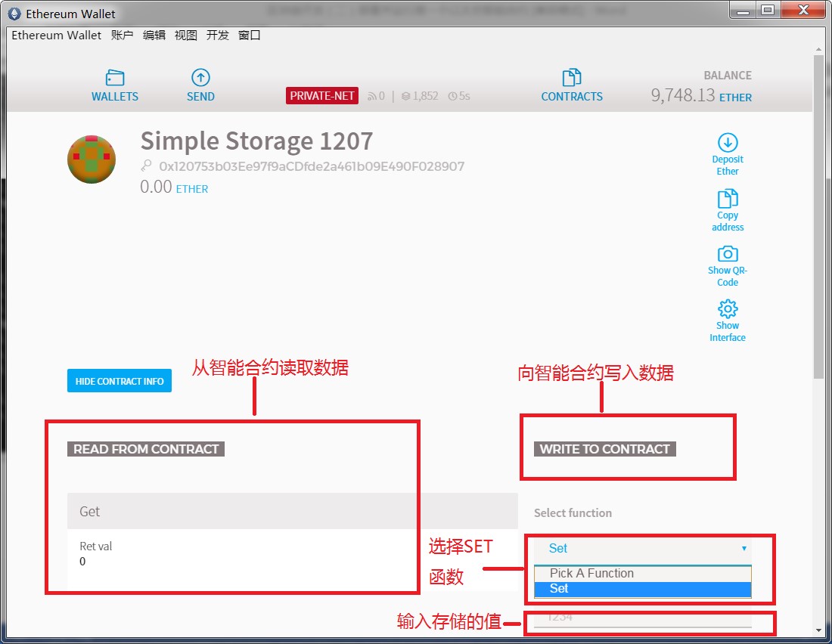Open the Ethereum Wallet menu
Image resolution: width=832 pixels, height=644 pixels.
[56, 35]
